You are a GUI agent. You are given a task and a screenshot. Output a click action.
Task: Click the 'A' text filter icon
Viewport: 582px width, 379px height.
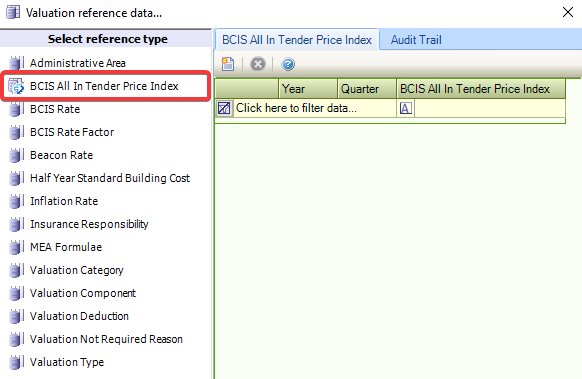[x=405, y=108]
